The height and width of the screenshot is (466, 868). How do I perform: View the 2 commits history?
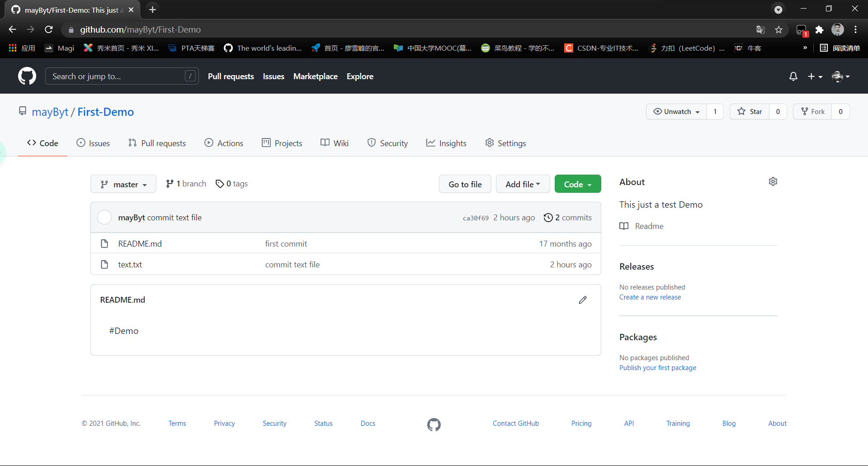(x=567, y=218)
